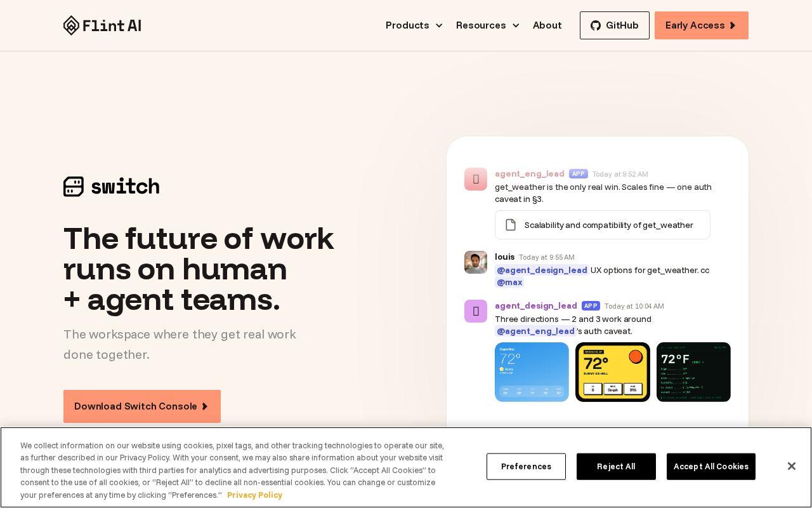
Task: Open the GitHub link button
Action: 615,25
